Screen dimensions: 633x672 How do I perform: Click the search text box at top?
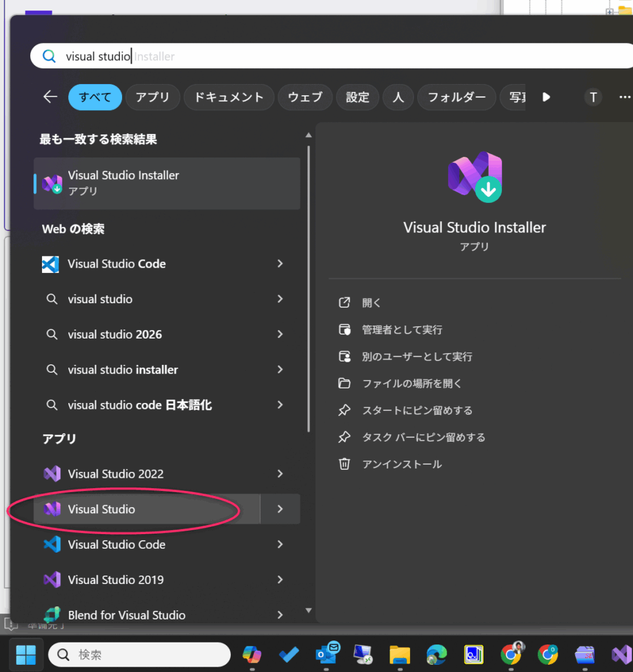click(328, 56)
